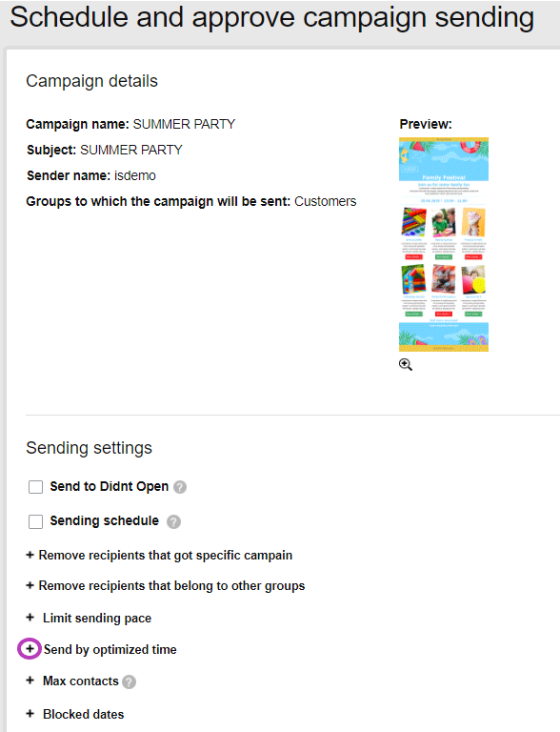
Task: Open help icon beside Max contacts
Action: tap(130, 682)
